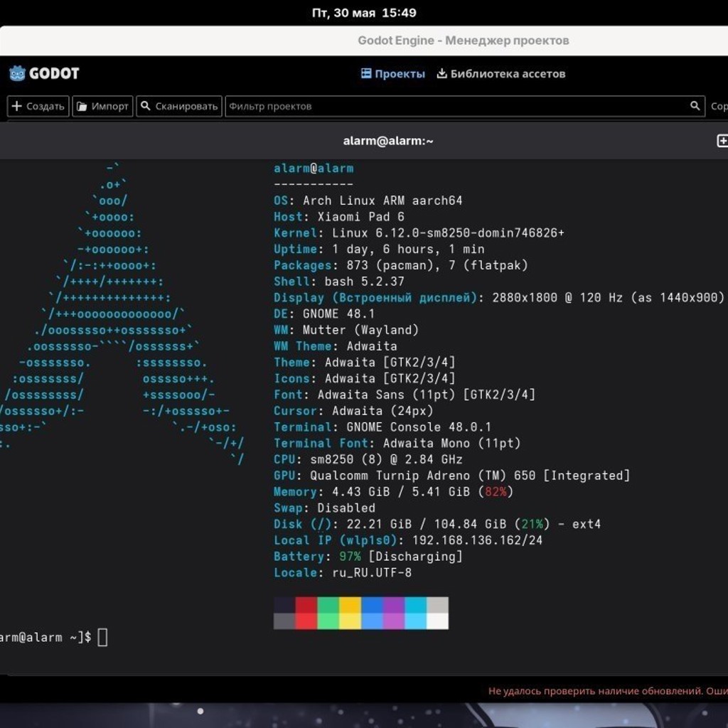The image size is (728, 728).
Task: Switch to Библиотека ассетов tab
Action: pos(501,74)
